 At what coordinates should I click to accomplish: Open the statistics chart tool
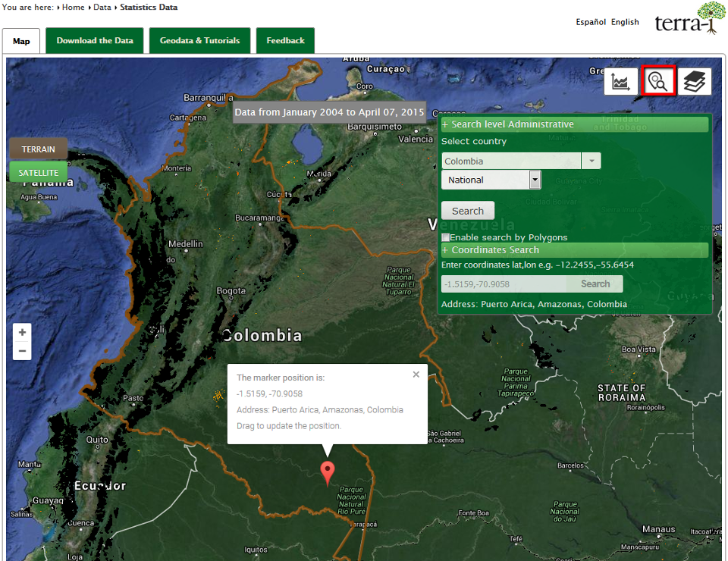click(x=620, y=82)
